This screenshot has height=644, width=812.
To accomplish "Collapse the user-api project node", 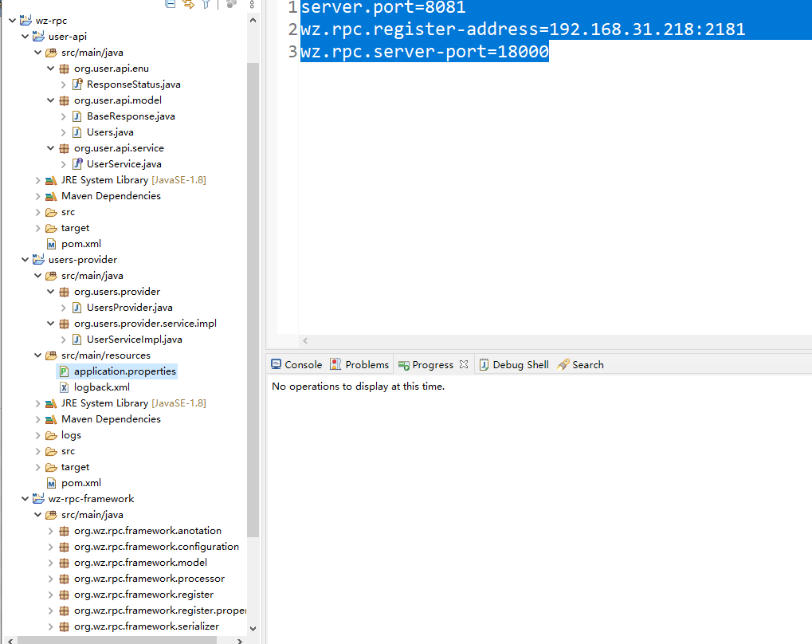I will click(x=25, y=37).
